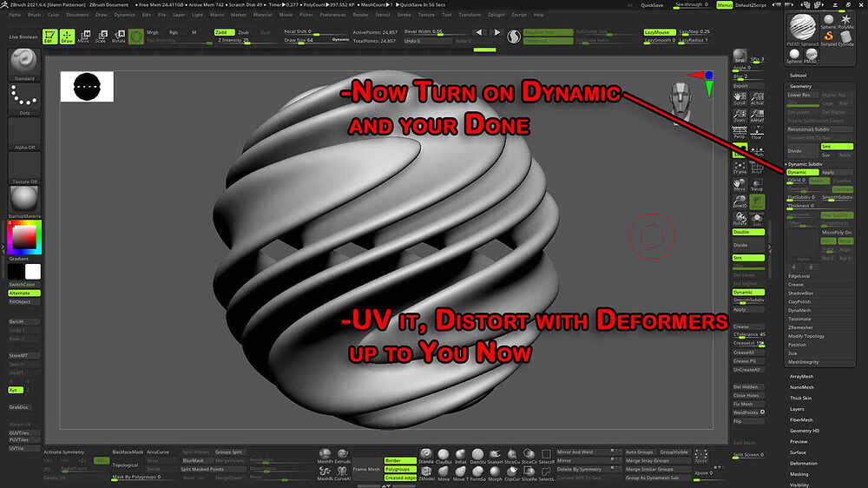
Task: Switch to the Move transform tool
Action: pos(84,37)
